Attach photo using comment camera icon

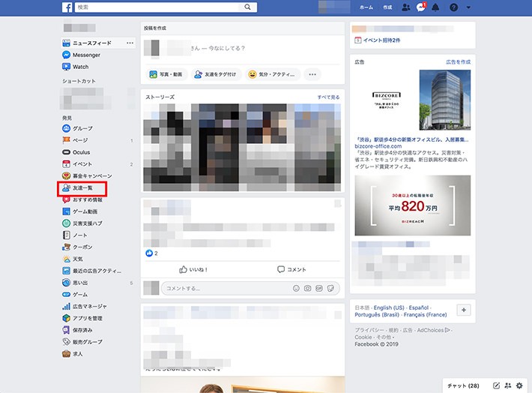[x=307, y=288]
